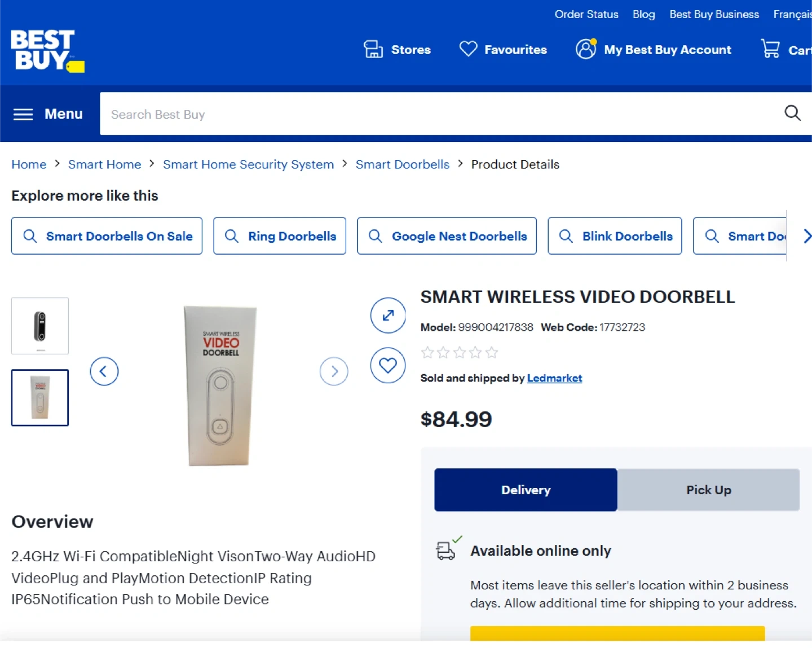Click the five-star rating row
Image resolution: width=812 pixels, height=648 pixels.
[x=460, y=353]
